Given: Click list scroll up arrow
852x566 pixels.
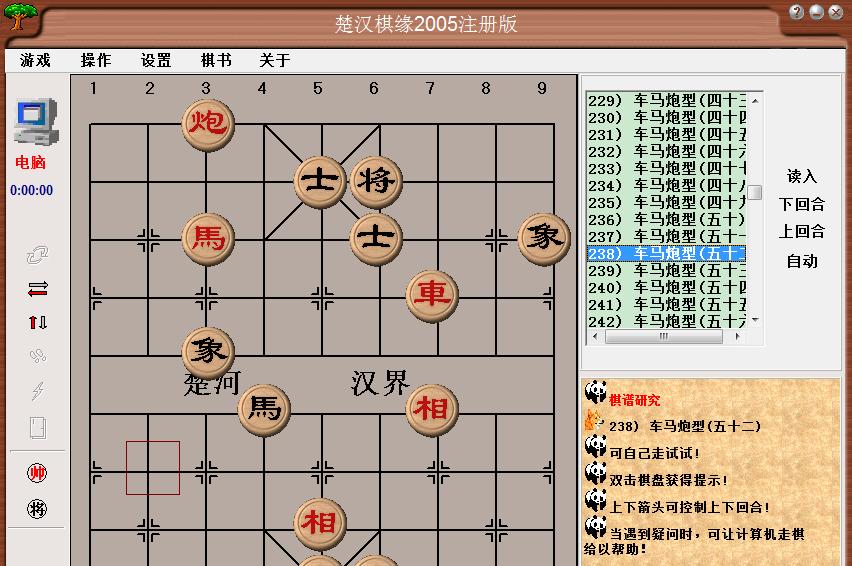Looking at the screenshot, I should point(755,101).
